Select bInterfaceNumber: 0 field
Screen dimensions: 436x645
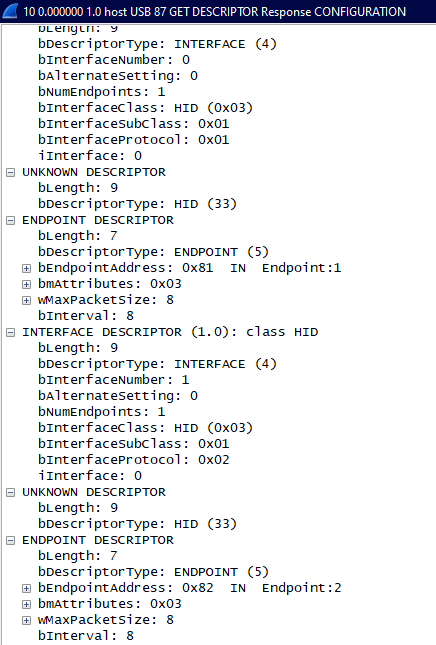coord(114,60)
